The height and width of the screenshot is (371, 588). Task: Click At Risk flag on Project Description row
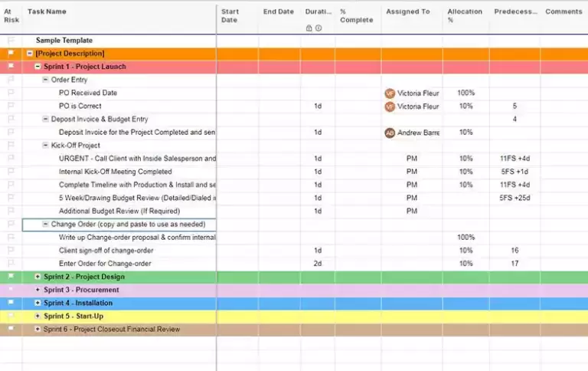tap(11, 54)
